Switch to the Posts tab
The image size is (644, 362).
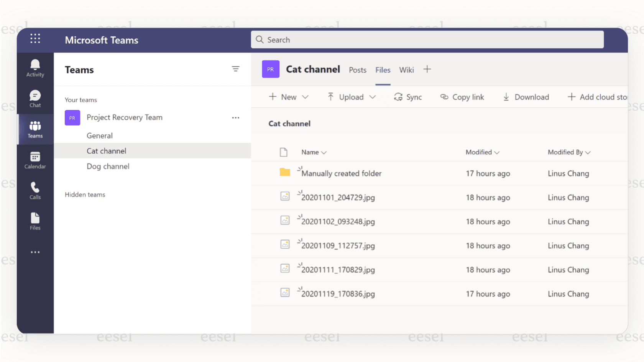tap(357, 70)
